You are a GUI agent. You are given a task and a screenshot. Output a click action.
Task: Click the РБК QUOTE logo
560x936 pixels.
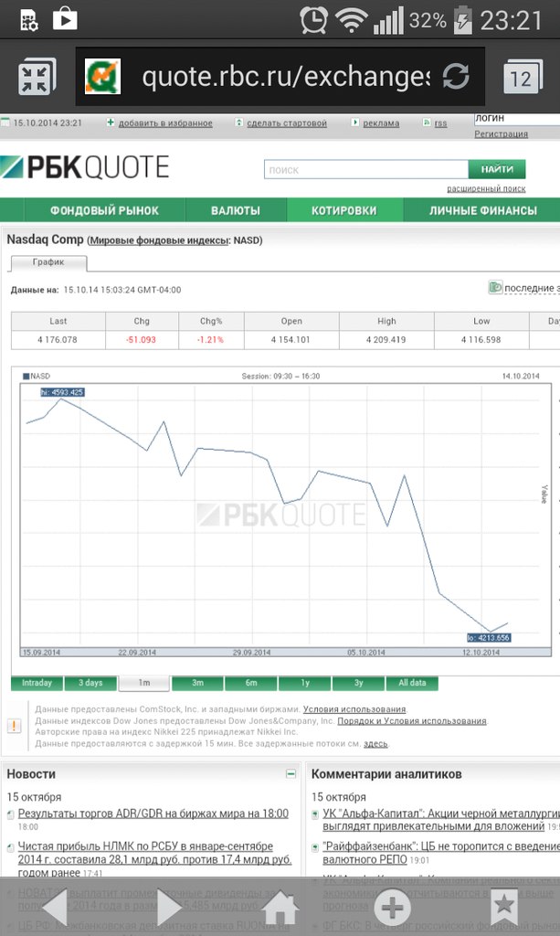[x=85, y=168]
